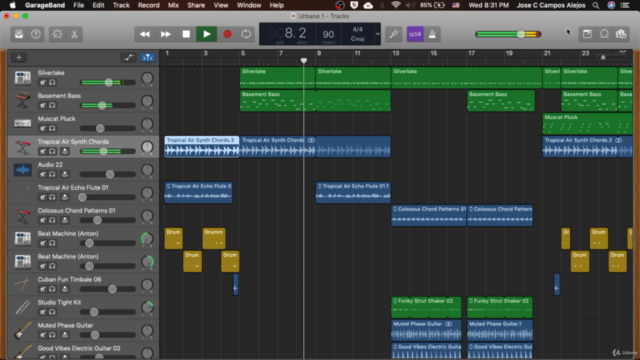Open the Record menu
Viewport: 640px width, 360px height.
[149, 5]
